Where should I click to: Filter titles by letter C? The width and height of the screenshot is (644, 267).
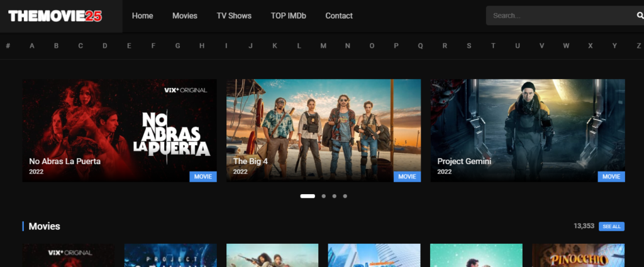pyautogui.click(x=80, y=45)
